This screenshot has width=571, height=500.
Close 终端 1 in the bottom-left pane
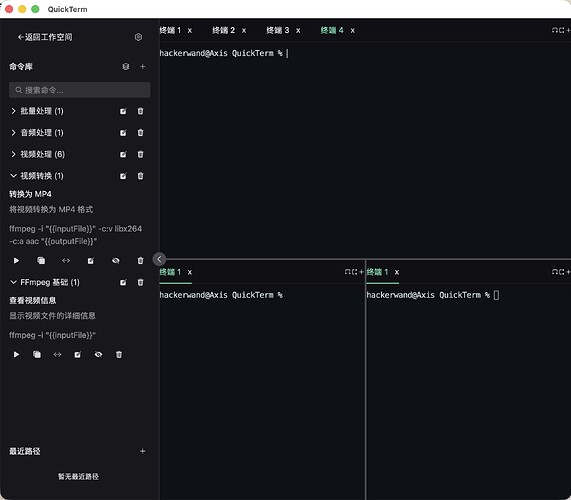pos(190,272)
